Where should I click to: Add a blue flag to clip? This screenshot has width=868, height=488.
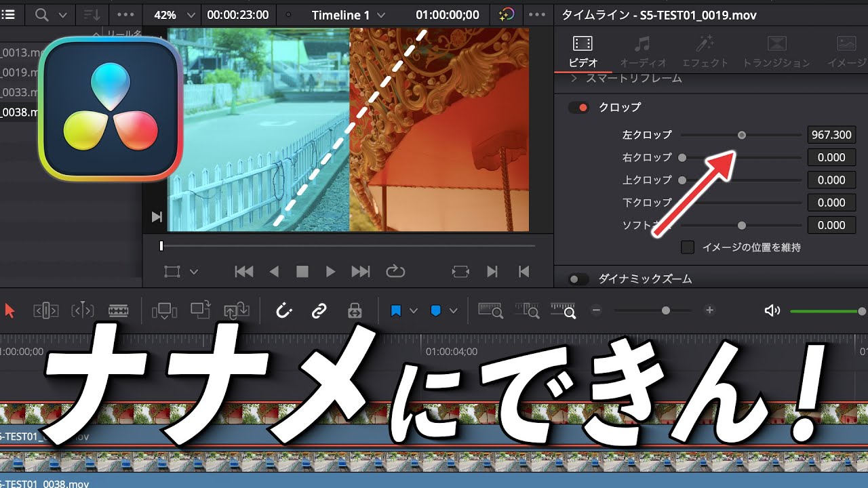tap(396, 311)
